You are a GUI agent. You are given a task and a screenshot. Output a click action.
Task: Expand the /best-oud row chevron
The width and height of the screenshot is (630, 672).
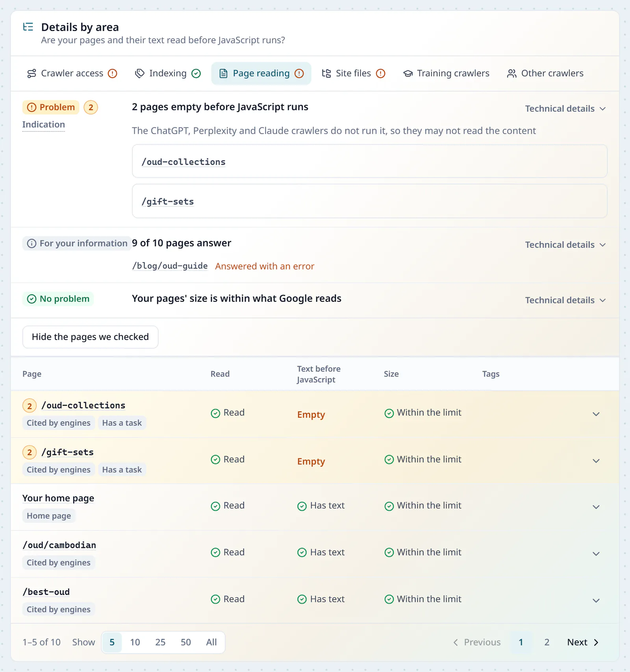pyautogui.click(x=596, y=600)
